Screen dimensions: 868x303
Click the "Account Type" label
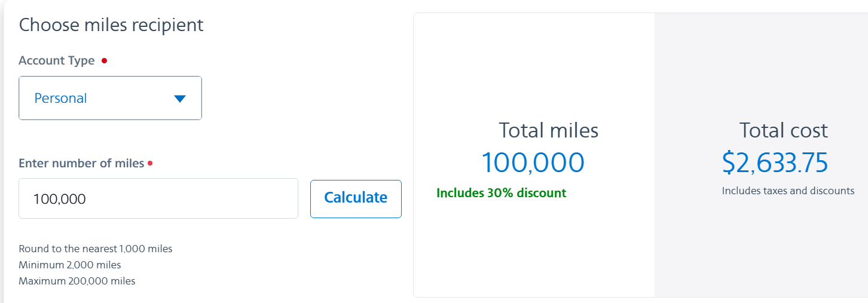click(57, 60)
